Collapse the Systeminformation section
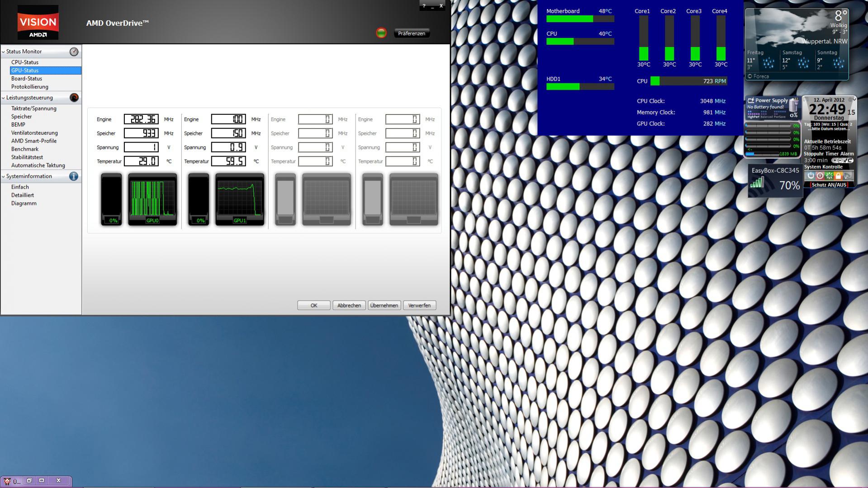The width and height of the screenshot is (868, 488). pyautogui.click(x=4, y=176)
